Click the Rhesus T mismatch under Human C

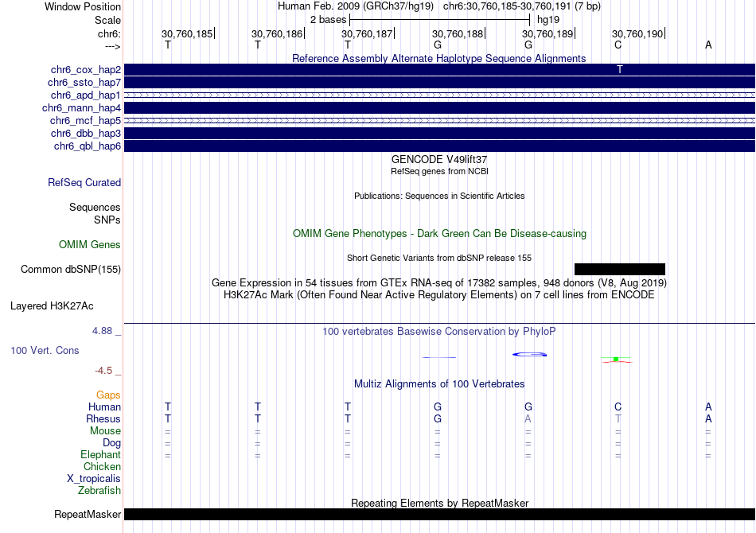pos(618,418)
